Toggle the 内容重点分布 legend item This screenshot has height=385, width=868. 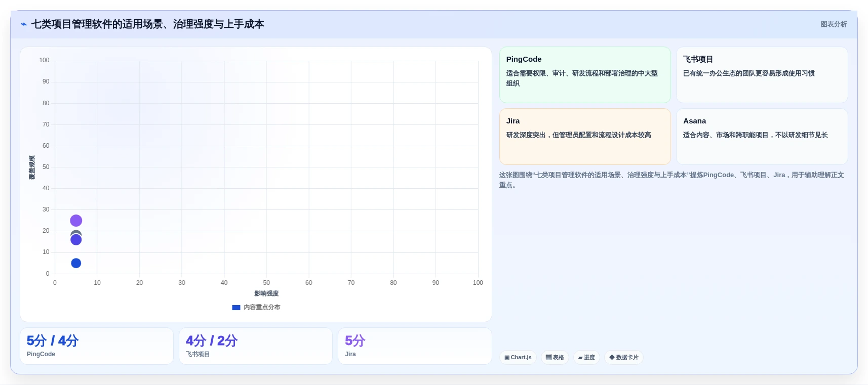(x=256, y=307)
